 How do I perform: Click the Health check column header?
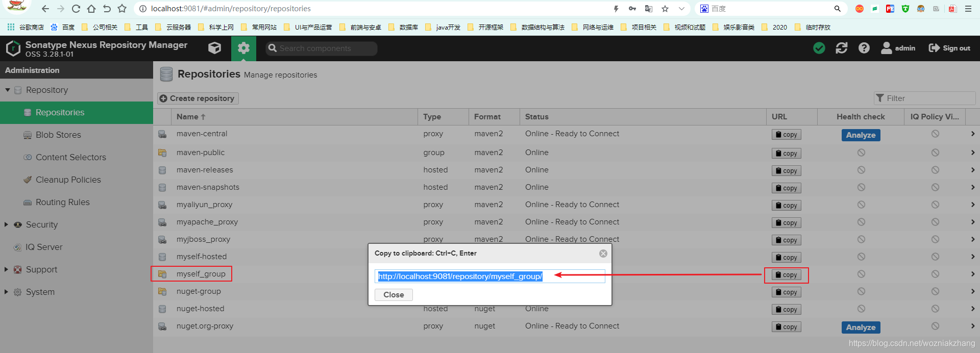point(861,116)
